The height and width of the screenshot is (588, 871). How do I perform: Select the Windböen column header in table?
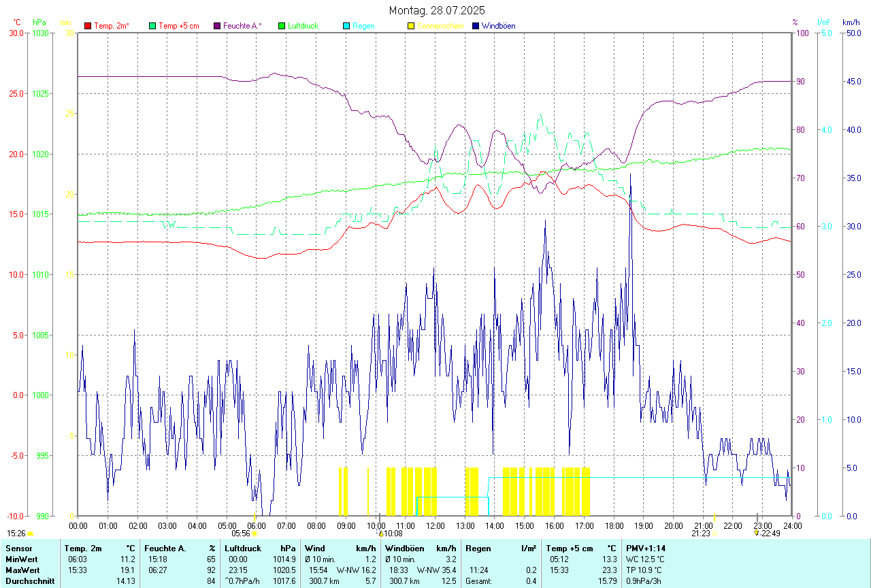point(404,548)
